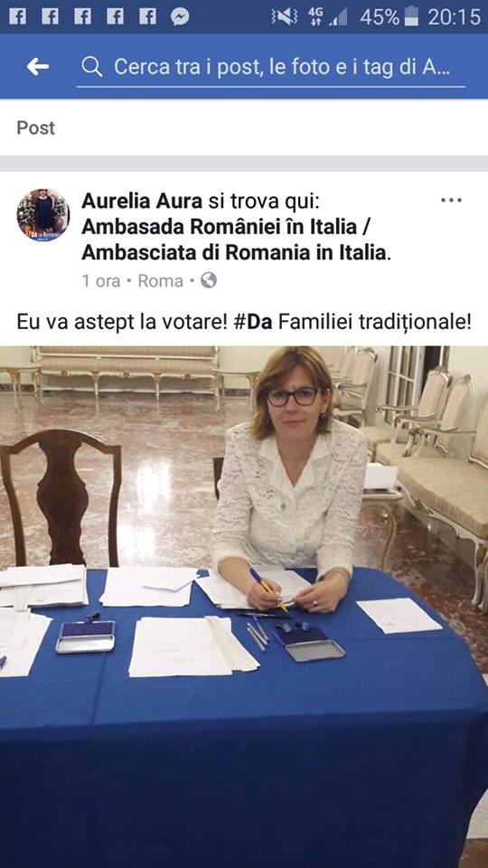
Task: Tap the battery status icon
Action: coord(411,16)
